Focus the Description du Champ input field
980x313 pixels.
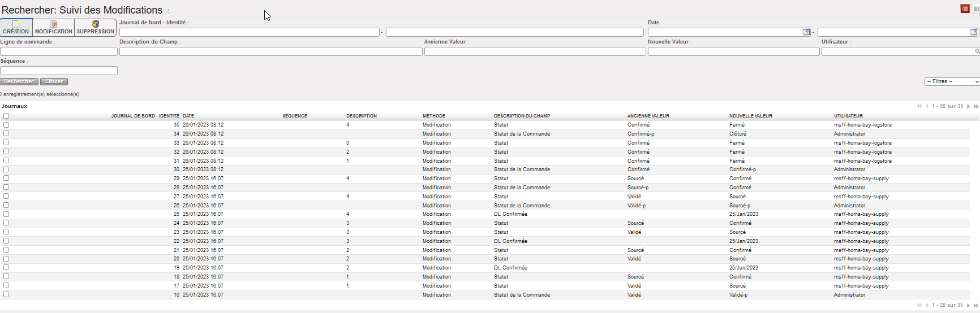[270, 51]
